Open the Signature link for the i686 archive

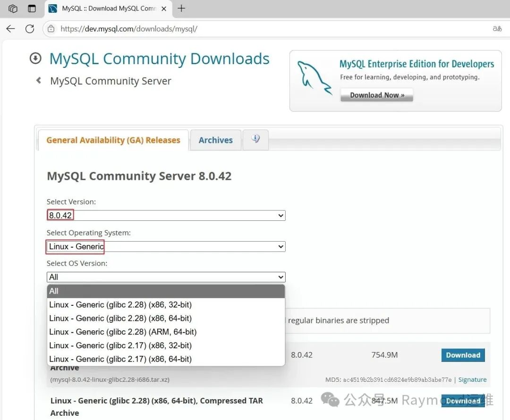click(x=472, y=379)
